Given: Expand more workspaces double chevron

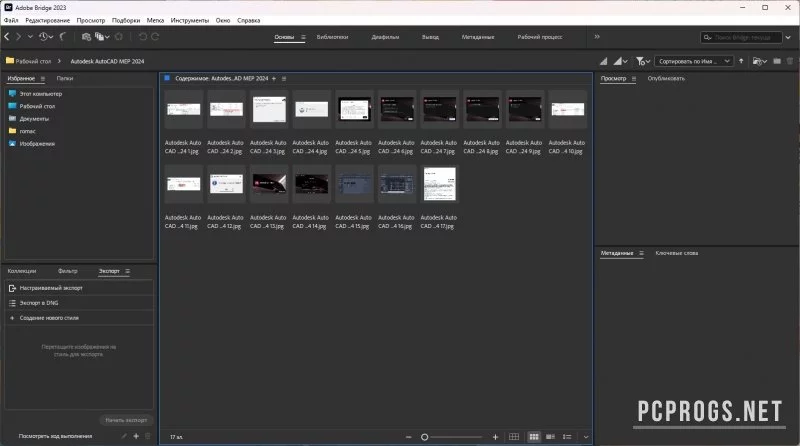Looking at the screenshot, I should tap(597, 37).
